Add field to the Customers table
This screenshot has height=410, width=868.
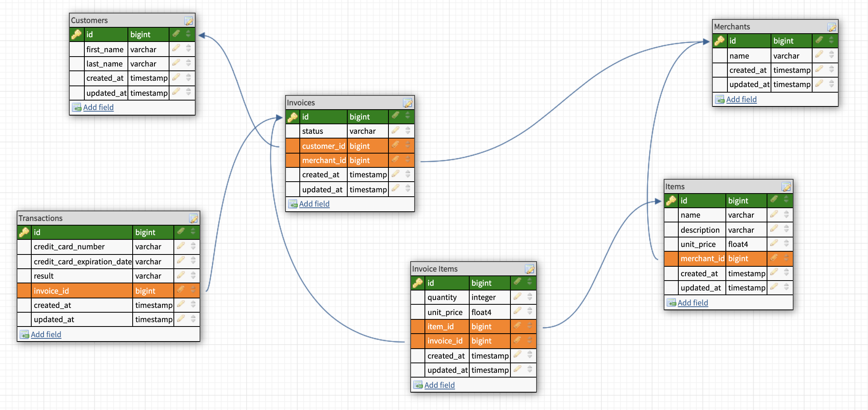98,107
